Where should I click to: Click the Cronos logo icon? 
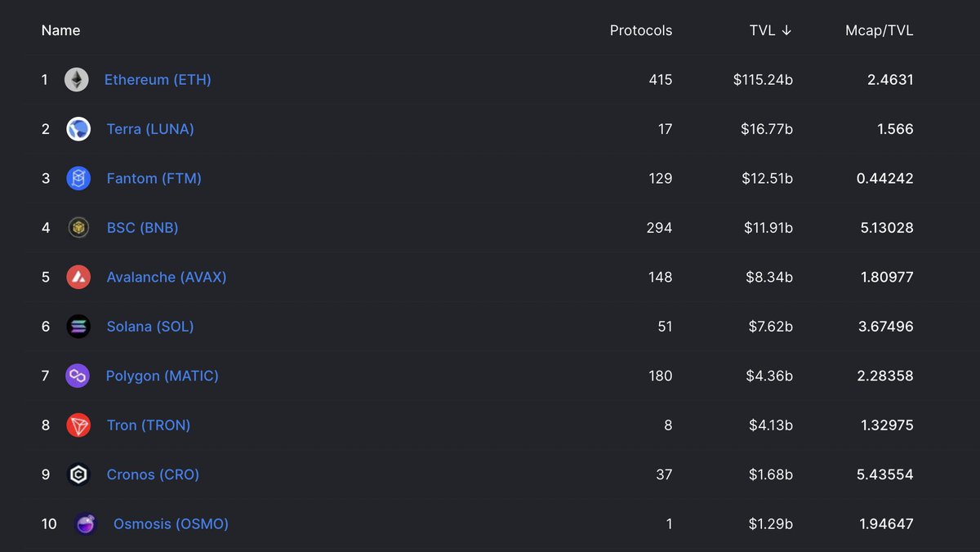click(78, 474)
